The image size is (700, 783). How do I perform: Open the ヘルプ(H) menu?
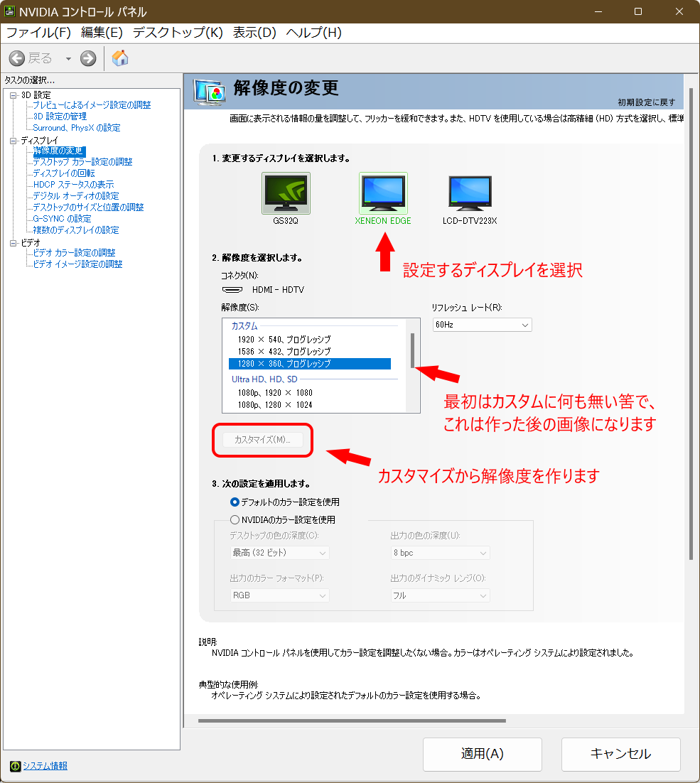coord(314,33)
